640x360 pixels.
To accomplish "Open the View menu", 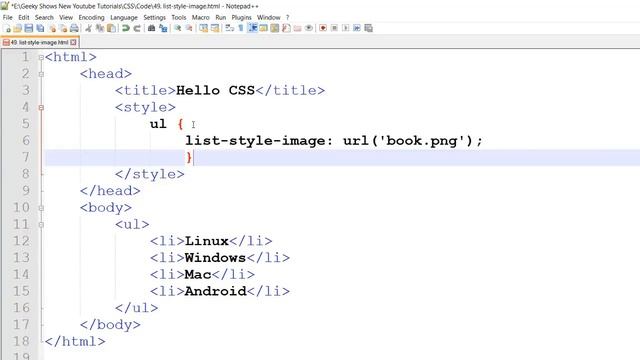I will click(x=66, y=18).
